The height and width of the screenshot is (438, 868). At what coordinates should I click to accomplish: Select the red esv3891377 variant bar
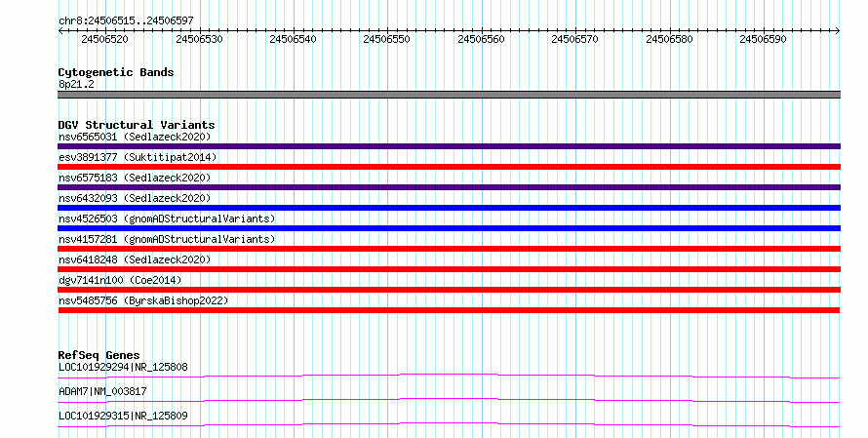point(449,167)
